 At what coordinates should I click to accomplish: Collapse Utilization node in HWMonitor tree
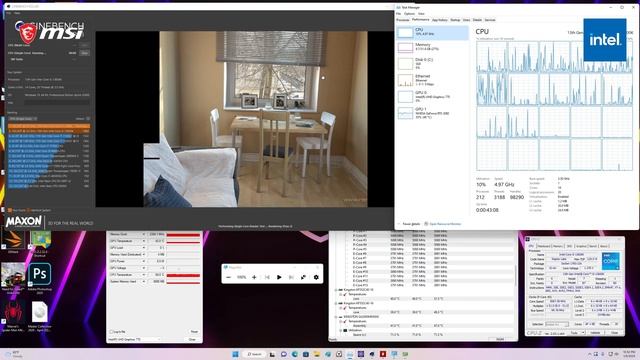(x=341, y=330)
